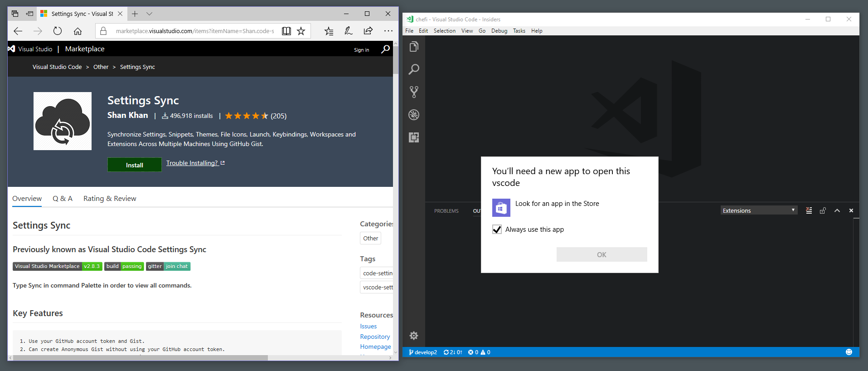
Task: Switch to the Q & A tab
Action: [63, 199]
